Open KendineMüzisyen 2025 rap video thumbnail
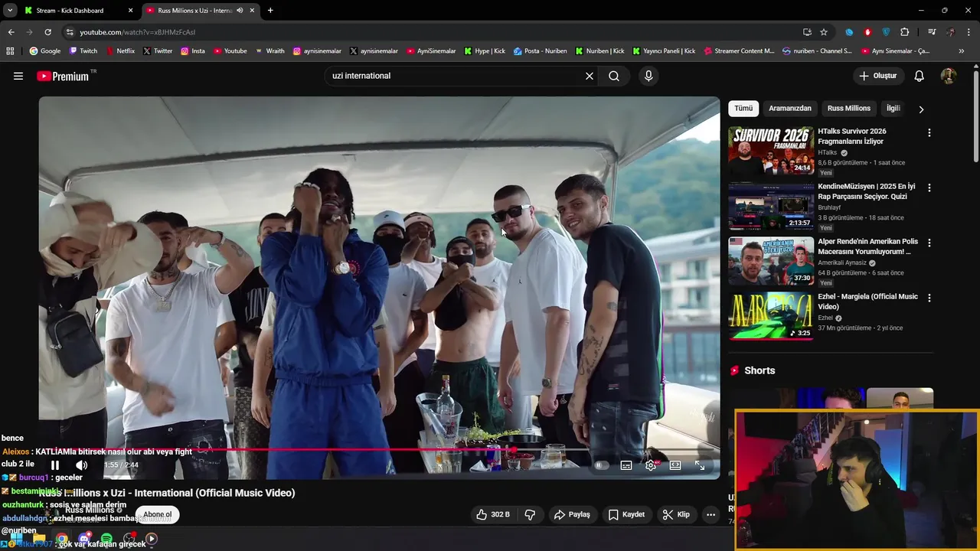The height and width of the screenshot is (551, 980). [771, 206]
